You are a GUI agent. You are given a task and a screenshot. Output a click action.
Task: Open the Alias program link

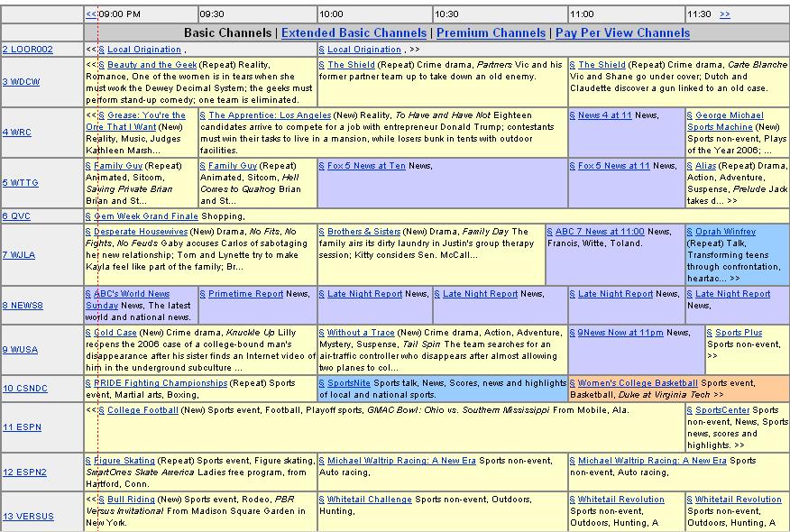pos(705,166)
